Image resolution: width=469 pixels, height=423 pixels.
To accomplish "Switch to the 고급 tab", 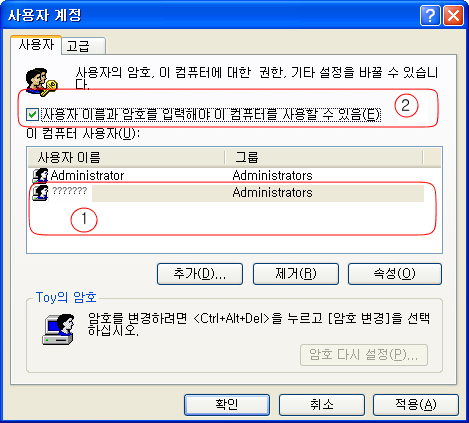I will tap(84, 46).
